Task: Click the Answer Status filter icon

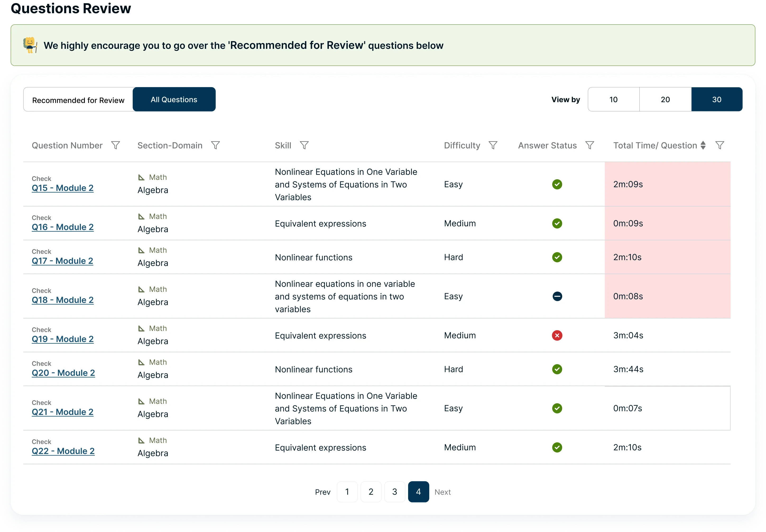Action: [590, 145]
